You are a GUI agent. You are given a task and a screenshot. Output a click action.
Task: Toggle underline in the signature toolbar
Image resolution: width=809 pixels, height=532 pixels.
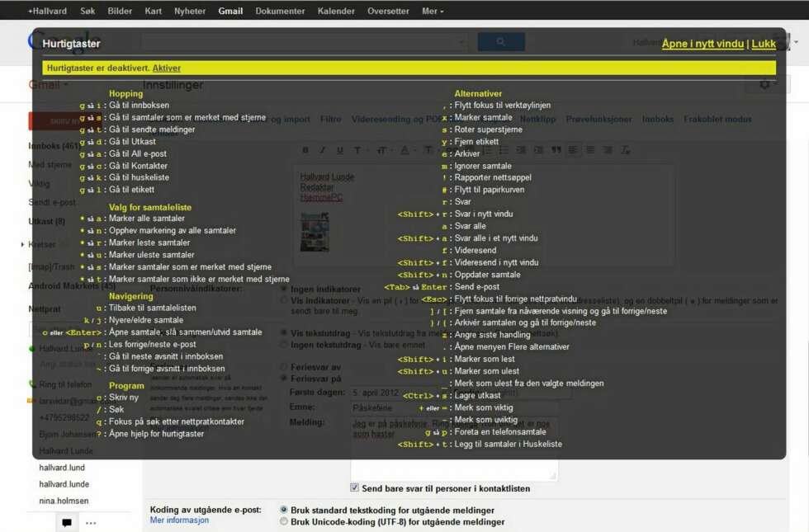tap(339, 150)
